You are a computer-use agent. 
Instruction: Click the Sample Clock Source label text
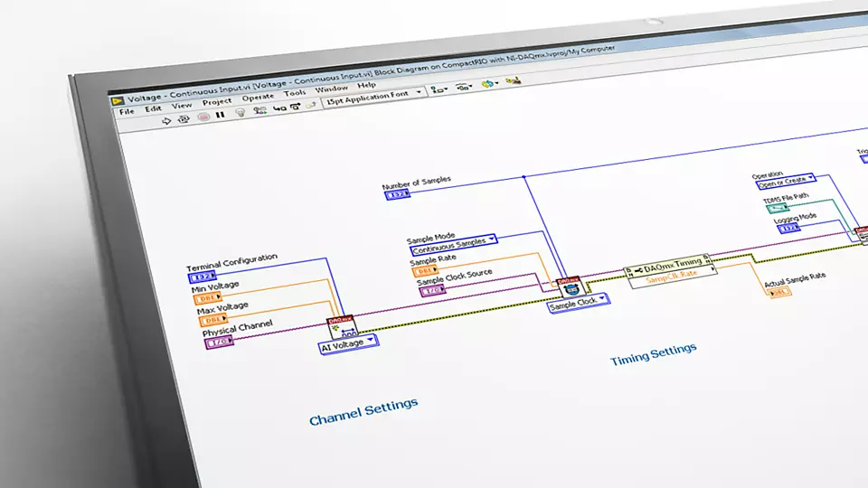tap(454, 277)
